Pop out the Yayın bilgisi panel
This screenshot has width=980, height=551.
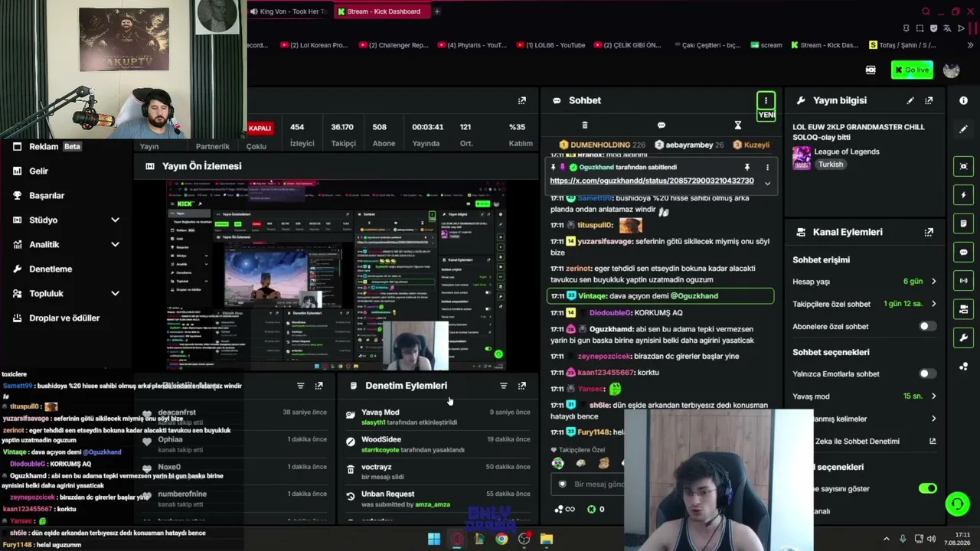929,100
